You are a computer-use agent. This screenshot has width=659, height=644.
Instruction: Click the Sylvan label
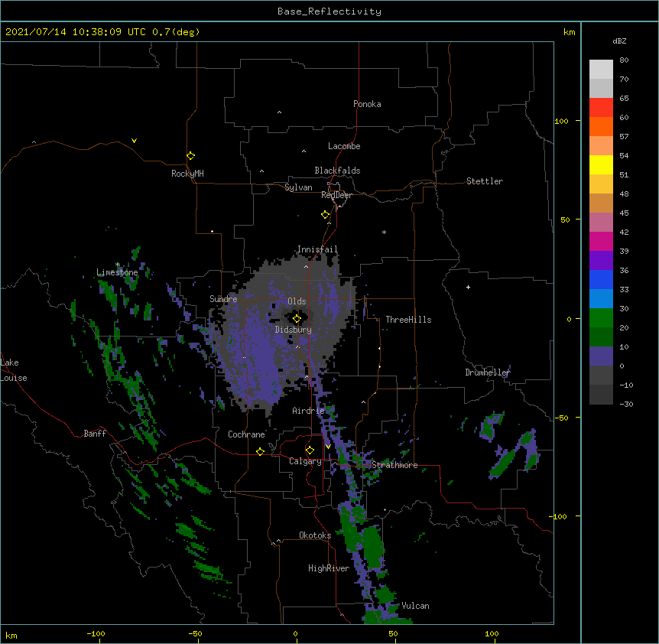(x=298, y=187)
